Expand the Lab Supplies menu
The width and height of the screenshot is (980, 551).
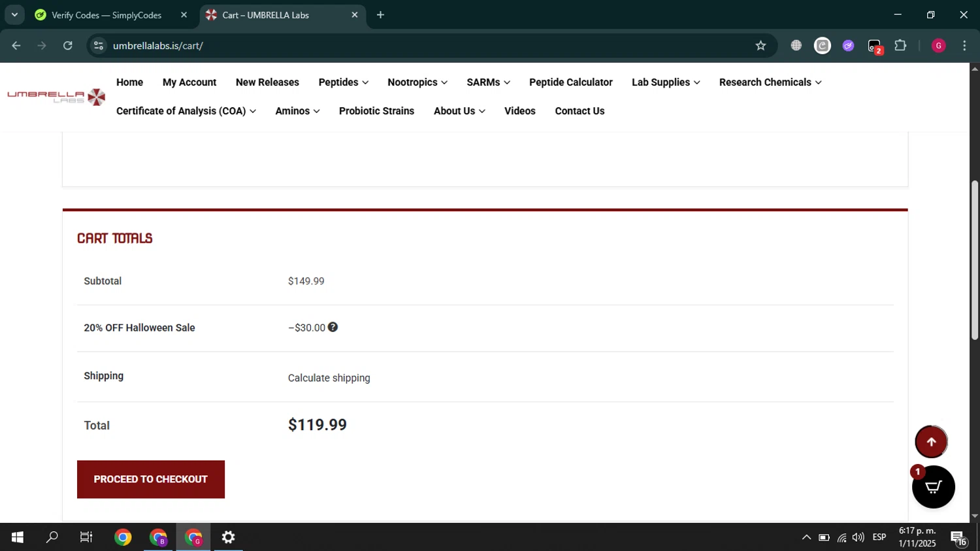[x=666, y=82]
